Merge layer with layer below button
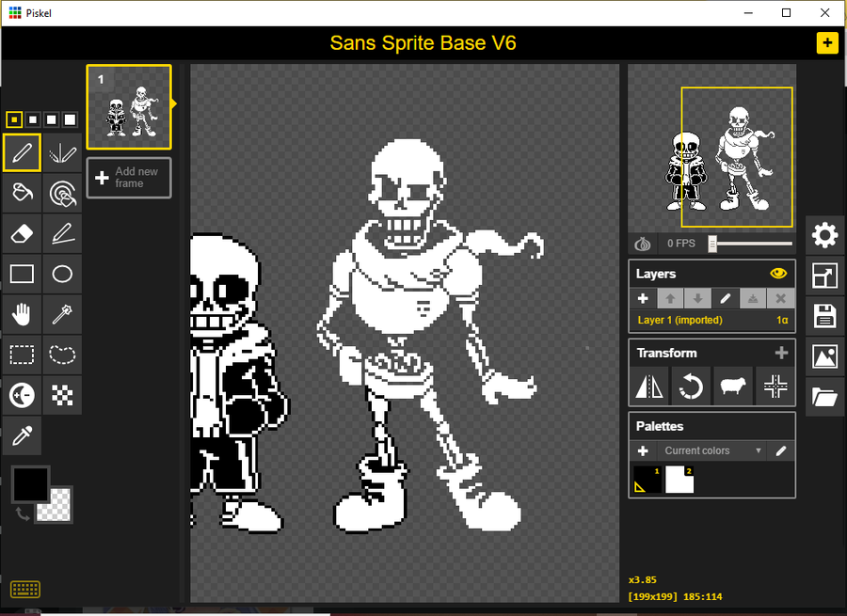 (x=753, y=298)
